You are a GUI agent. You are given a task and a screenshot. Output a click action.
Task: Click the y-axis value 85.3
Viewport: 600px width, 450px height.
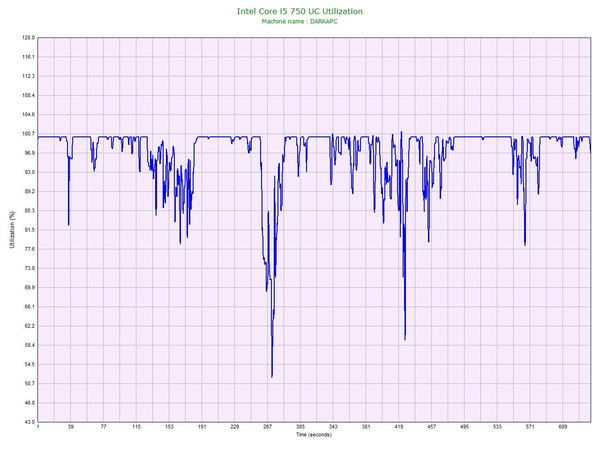click(x=29, y=211)
